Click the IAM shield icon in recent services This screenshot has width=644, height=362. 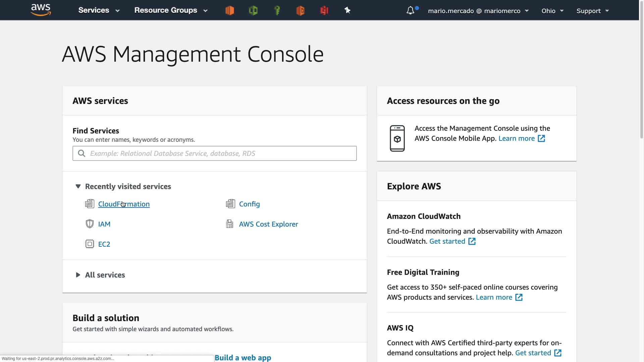[90, 224]
